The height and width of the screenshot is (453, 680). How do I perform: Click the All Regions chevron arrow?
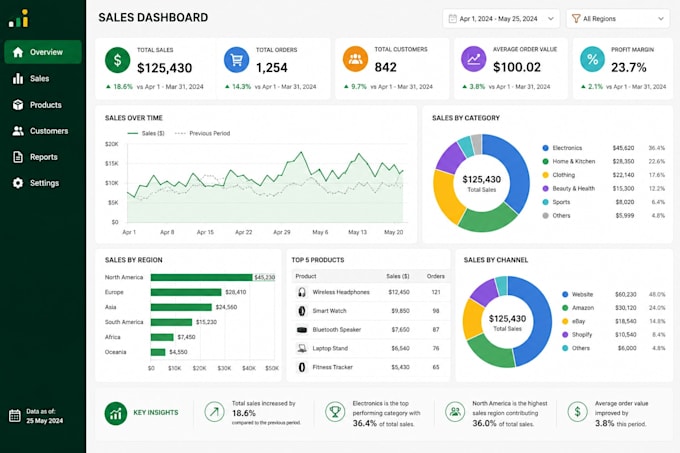pyautogui.click(x=661, y=19)
